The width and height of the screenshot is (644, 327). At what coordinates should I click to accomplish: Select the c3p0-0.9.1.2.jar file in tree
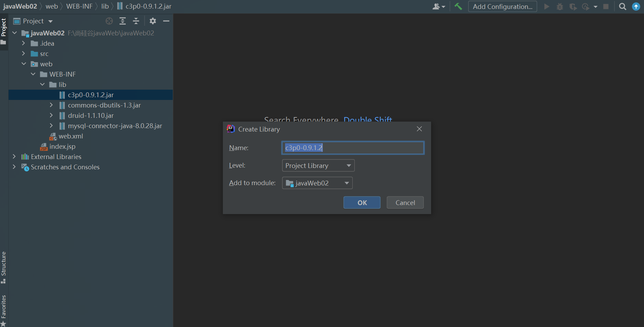coord(91,95)
